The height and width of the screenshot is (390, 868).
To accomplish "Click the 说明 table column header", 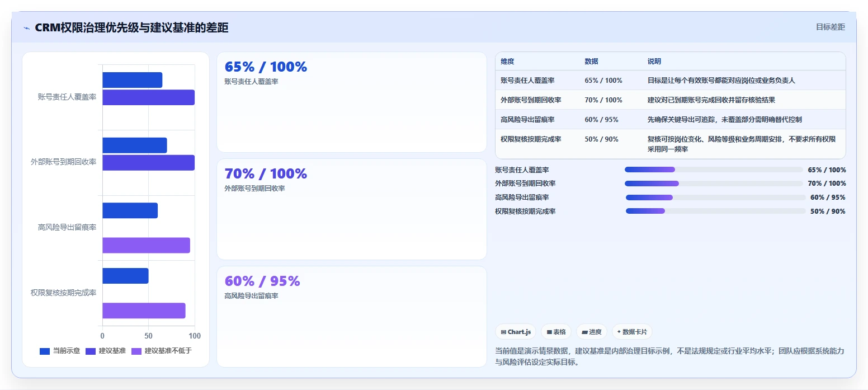I will point(654,62).
